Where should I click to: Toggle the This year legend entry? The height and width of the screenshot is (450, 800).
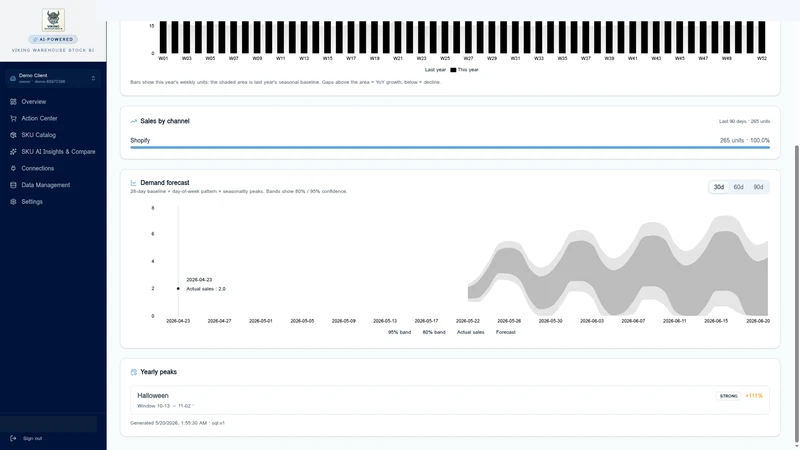[x=464, y=70]
